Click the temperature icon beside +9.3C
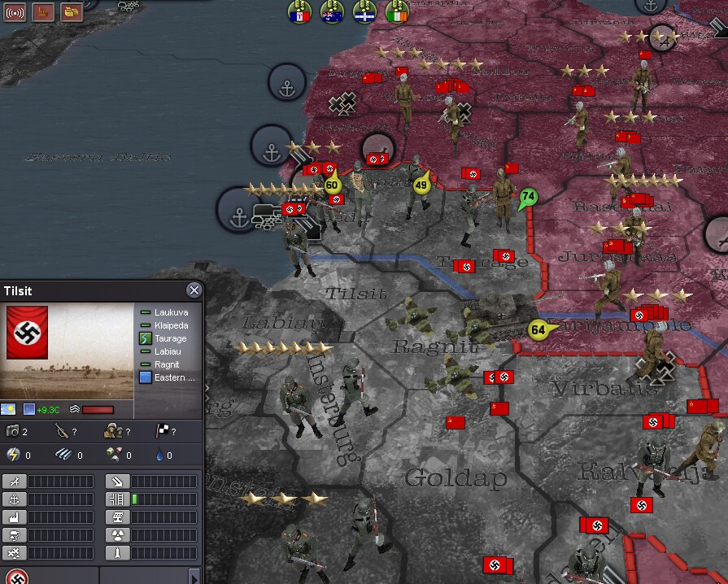The width and height of the screenshot is (728, 584). (x=28, y=409)
